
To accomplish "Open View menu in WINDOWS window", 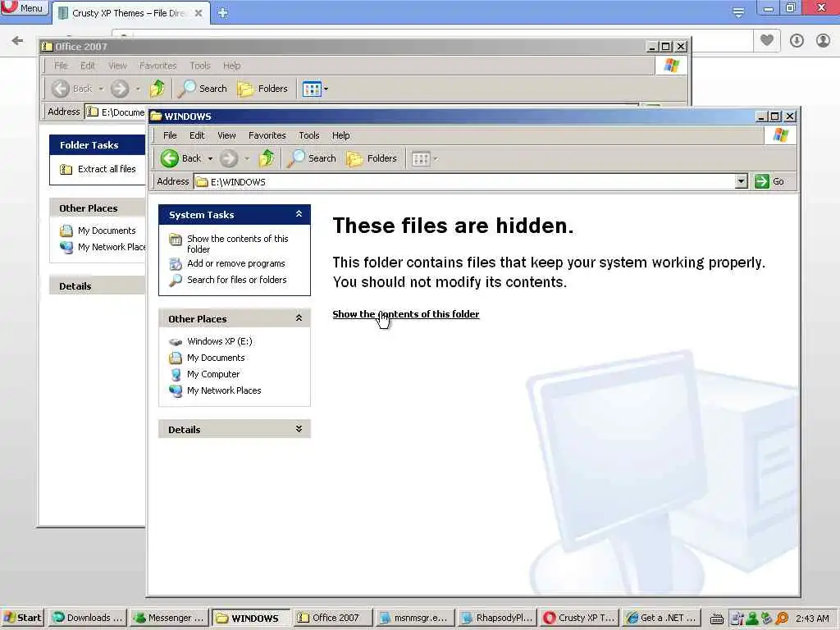I will click(226, 135).
